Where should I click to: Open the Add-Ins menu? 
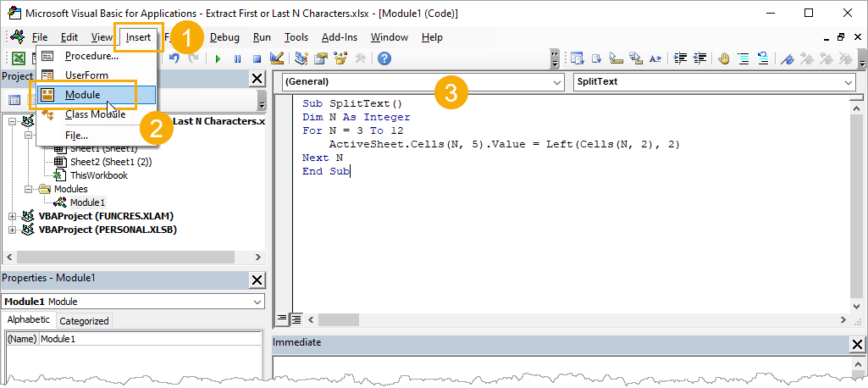(x=340, y=37)
